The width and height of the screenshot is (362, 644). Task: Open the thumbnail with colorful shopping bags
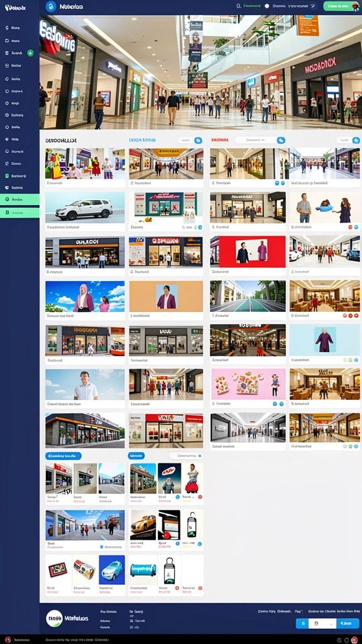(x=85, y=164)
